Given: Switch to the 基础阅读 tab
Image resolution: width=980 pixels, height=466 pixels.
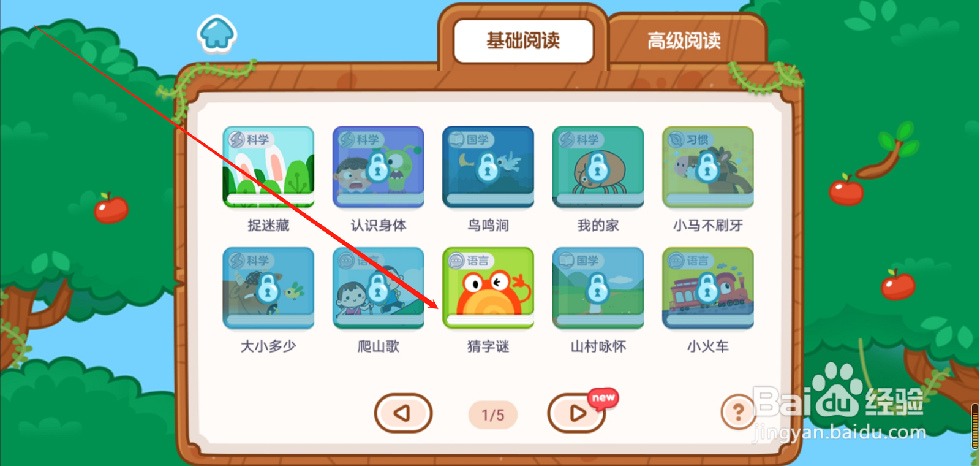Looking at the screenshot, I should tap(524, 40).
